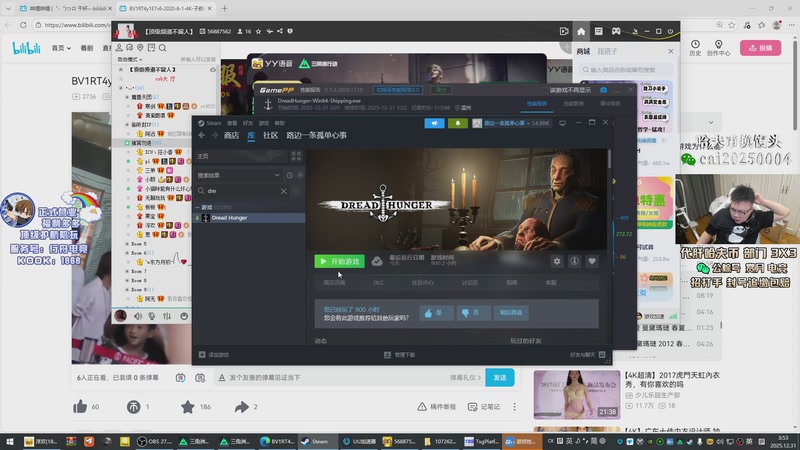This screenshot has width=800, height=450.
Task: Go back in Steam navigation
Action: tap(202, 135)
